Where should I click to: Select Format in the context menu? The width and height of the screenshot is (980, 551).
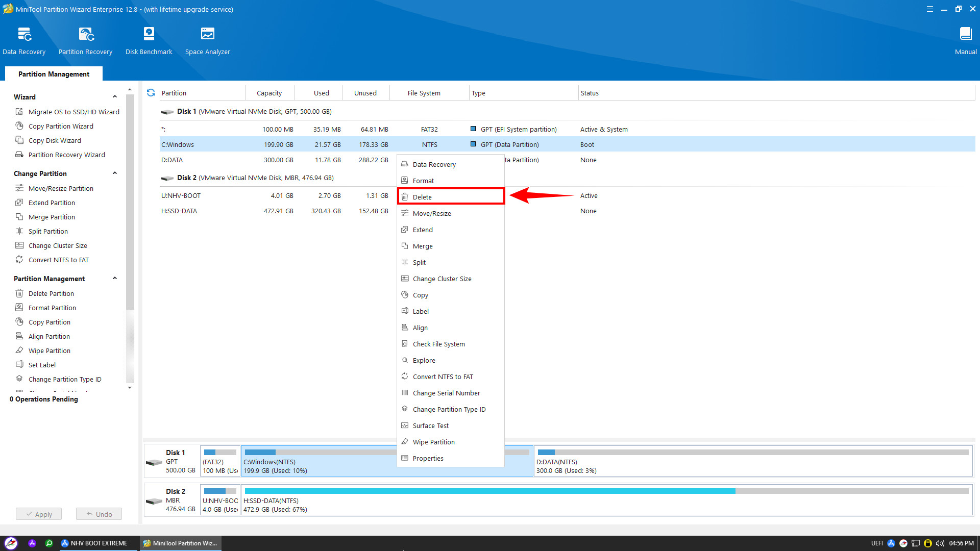tap(423, 181)
